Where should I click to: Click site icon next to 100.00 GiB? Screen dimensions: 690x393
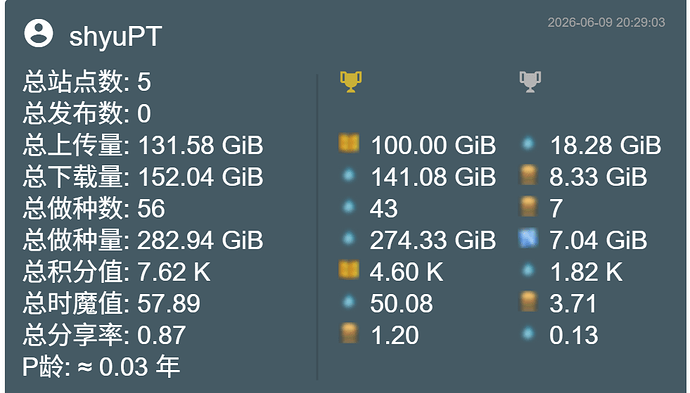click(349, 143)
